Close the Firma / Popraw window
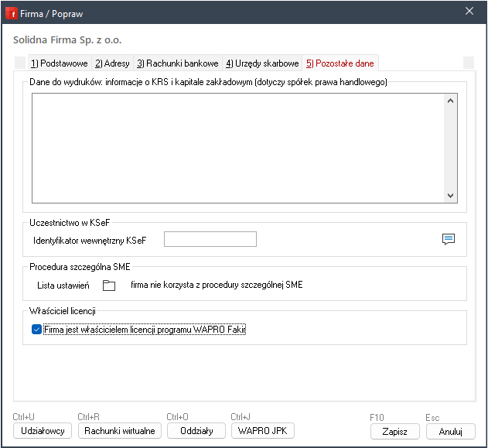This screenshot has width=488, height=448. click(469, 12)
